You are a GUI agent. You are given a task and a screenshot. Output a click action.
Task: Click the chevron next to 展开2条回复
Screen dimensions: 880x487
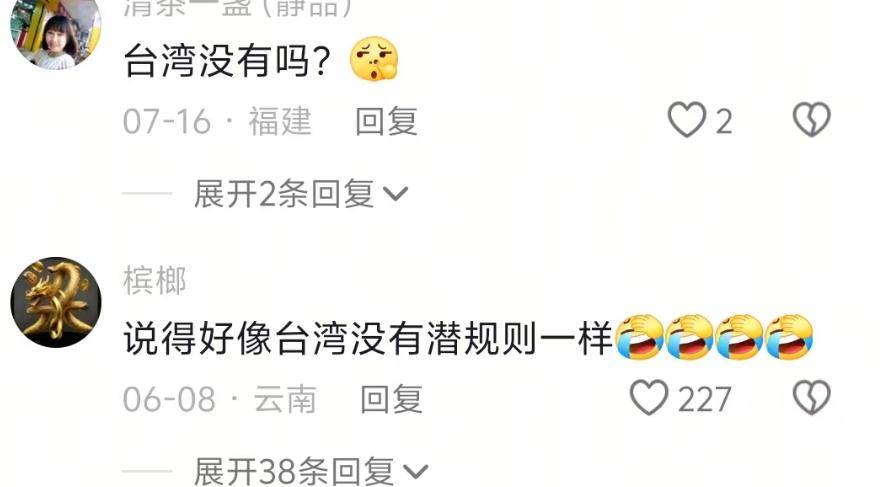pyautogui.click(x=396, y=194)
